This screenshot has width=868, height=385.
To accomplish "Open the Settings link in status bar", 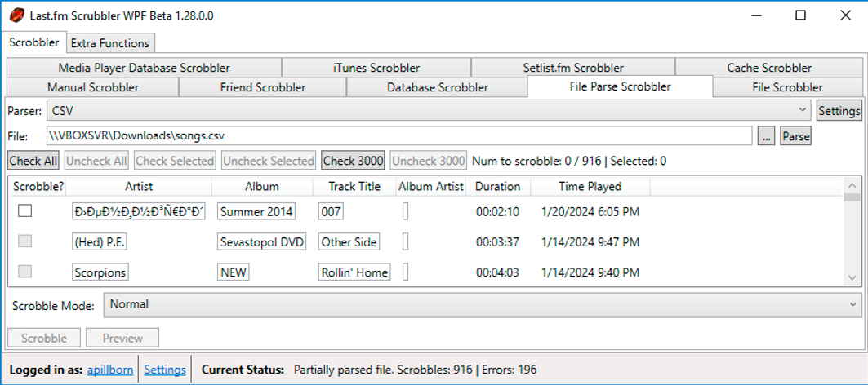I will pyautogui.click(x=165, y=370).
